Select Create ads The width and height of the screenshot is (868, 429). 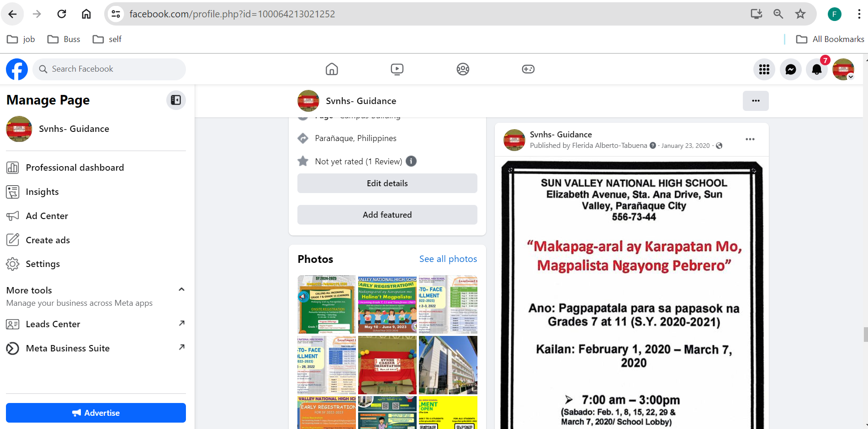coord(96,240)
